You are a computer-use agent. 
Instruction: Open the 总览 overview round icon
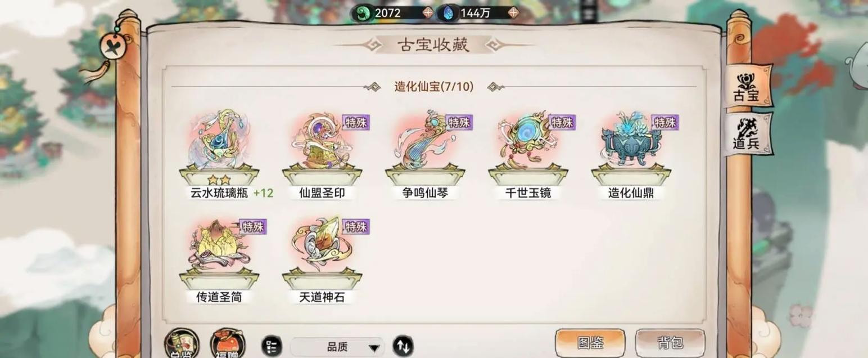[182, 343]
